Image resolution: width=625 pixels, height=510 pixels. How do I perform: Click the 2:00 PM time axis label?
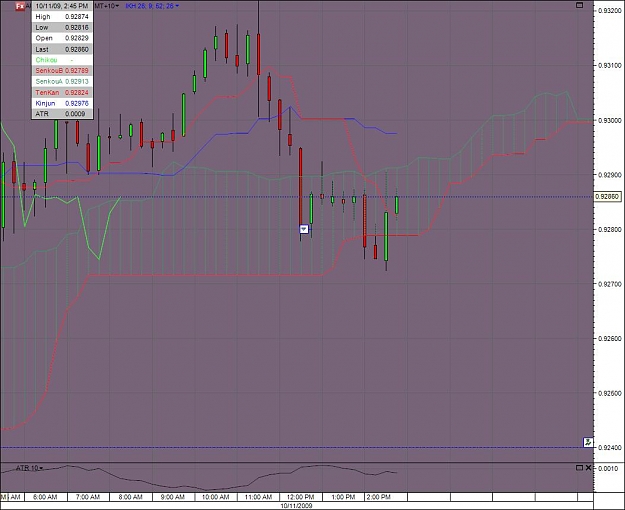click(x=379, y=497)
